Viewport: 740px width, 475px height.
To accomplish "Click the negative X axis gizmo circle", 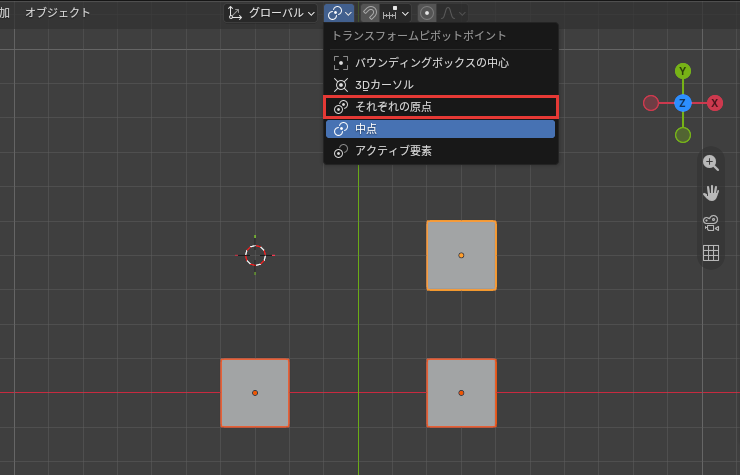I will (651, 103).
